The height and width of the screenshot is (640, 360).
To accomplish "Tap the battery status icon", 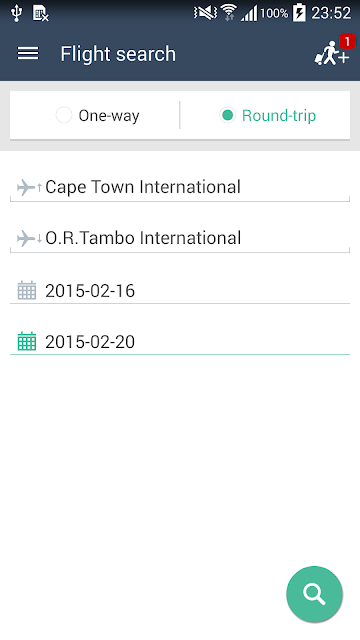I will click(x=299, y=12).
